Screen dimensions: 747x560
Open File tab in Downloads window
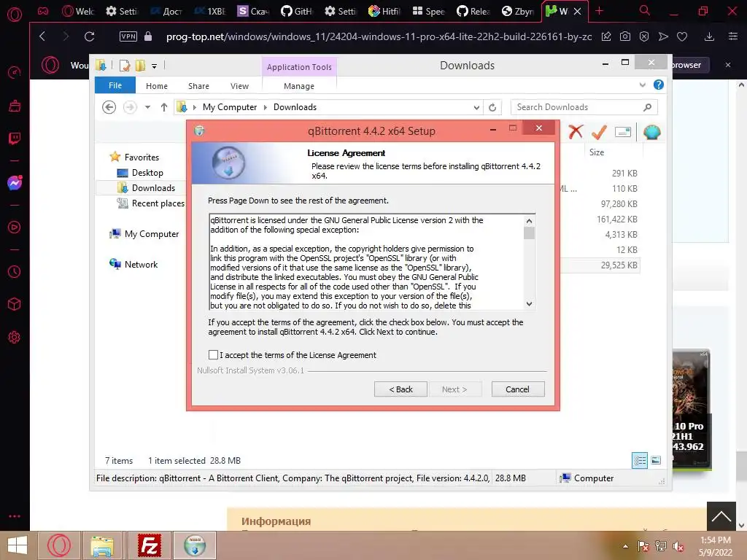[115, 85]
